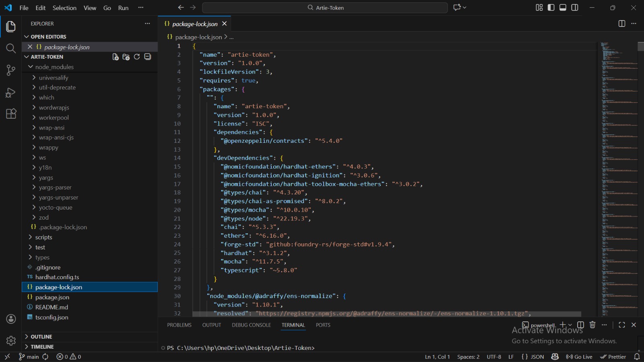Toggle the primary side bar visibility
This screenshot has width=644, height=362.
[x=551, y=8]
